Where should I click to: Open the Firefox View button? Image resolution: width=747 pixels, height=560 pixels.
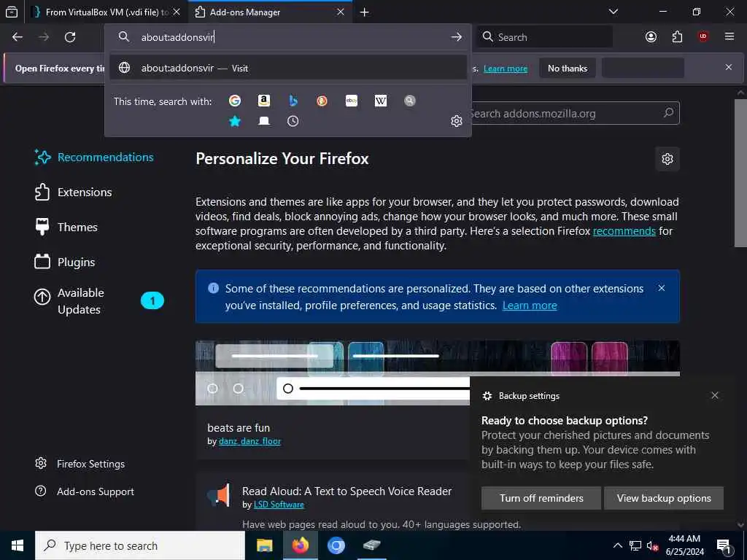pos(12,12)
